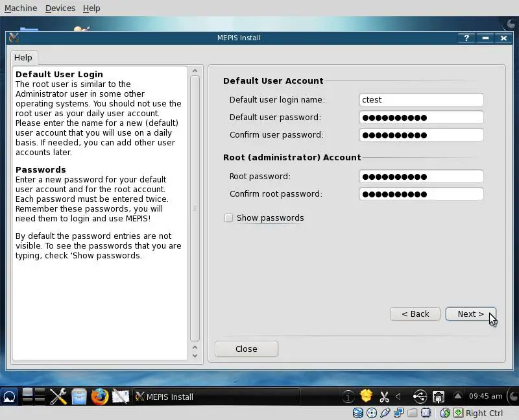Click the help panel bottom scroll down arrow
Image resolution: width=519 pixels, height=420 pixels.
pos(195,356)
